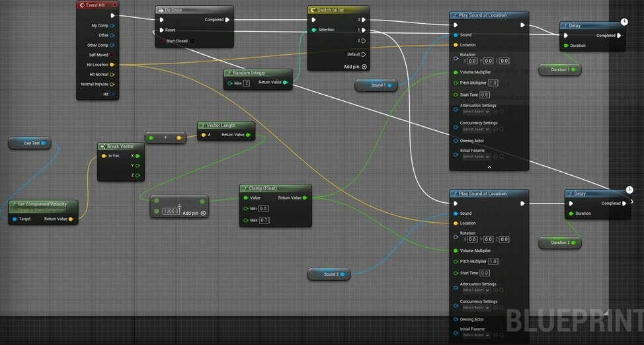Click the red delegate pin on Event Hit header
Viewport: 644px width, 345px height.
pyautogui.click(x=114, y=5)
